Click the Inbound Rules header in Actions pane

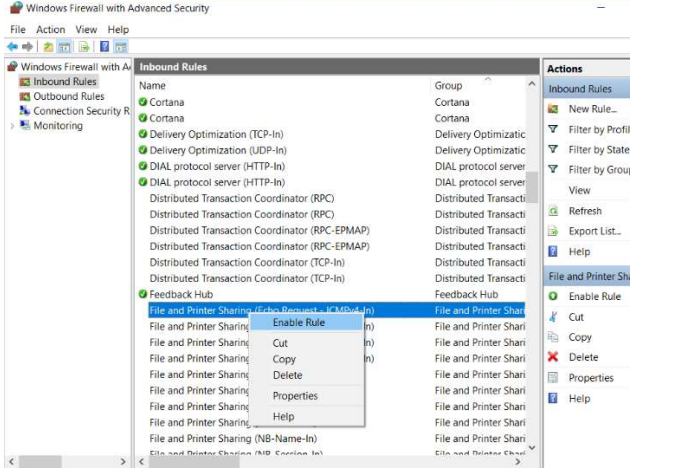(587, 89)
